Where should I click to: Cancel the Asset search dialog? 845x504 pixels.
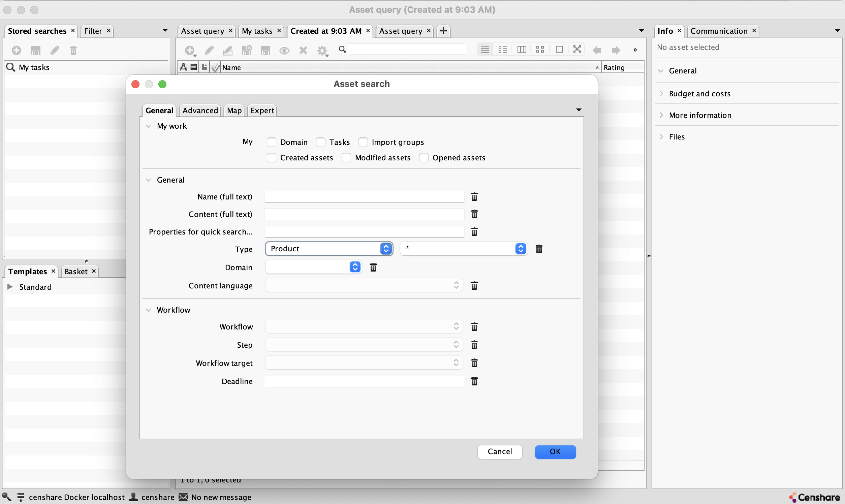pos(500,452)
